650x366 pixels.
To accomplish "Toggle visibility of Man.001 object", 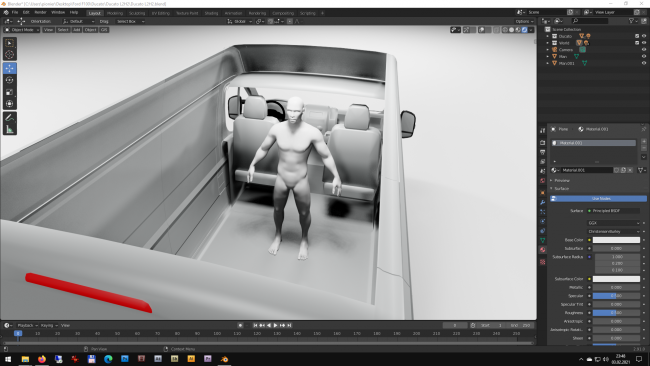I will click(644, 63).
